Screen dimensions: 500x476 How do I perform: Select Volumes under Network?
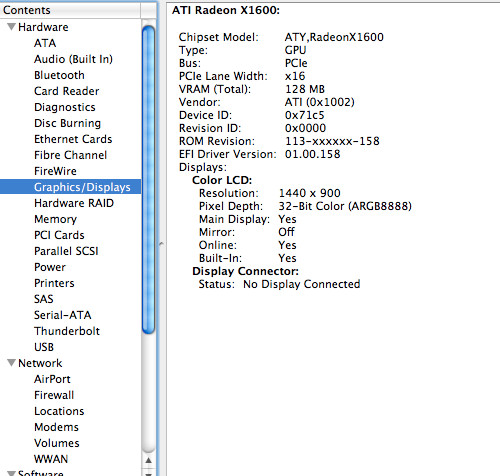pyautogui.click(x=57, y=443)
